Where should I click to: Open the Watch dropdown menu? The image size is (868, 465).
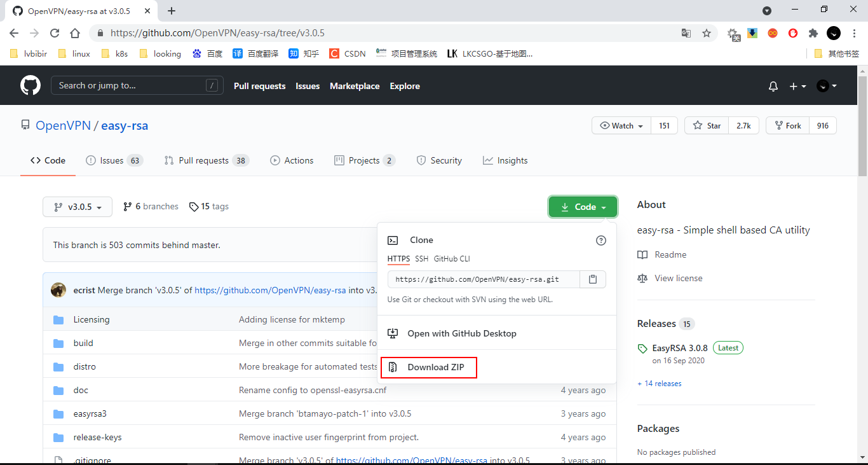[621, 126]
